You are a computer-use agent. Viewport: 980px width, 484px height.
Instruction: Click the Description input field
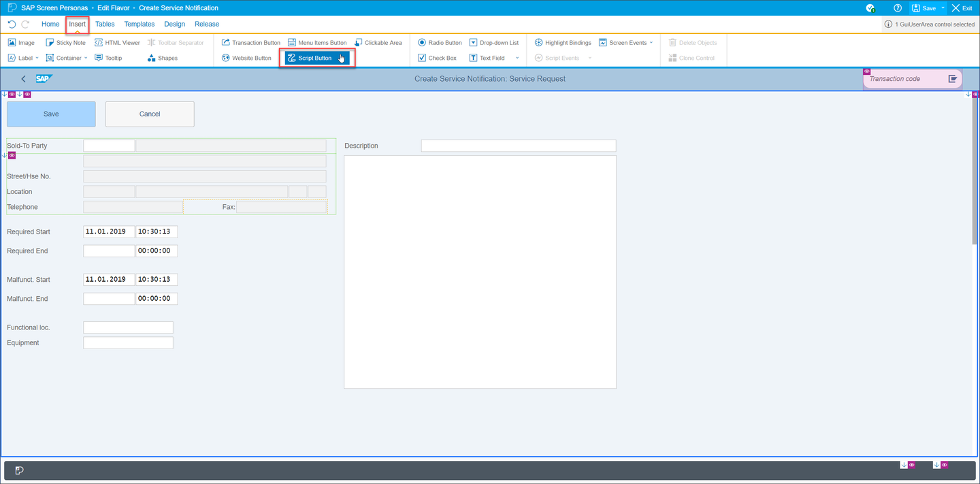519,146
